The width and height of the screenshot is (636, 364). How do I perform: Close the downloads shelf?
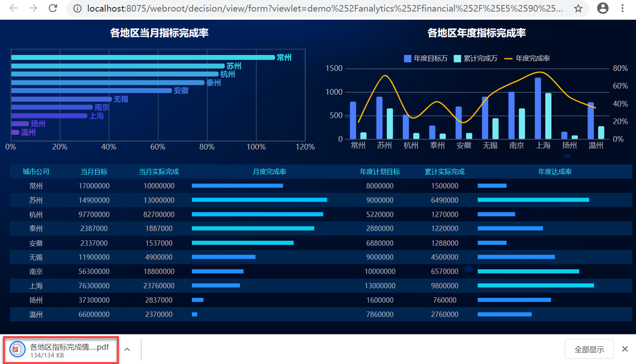pyautogui.click(x=625, y=349)
